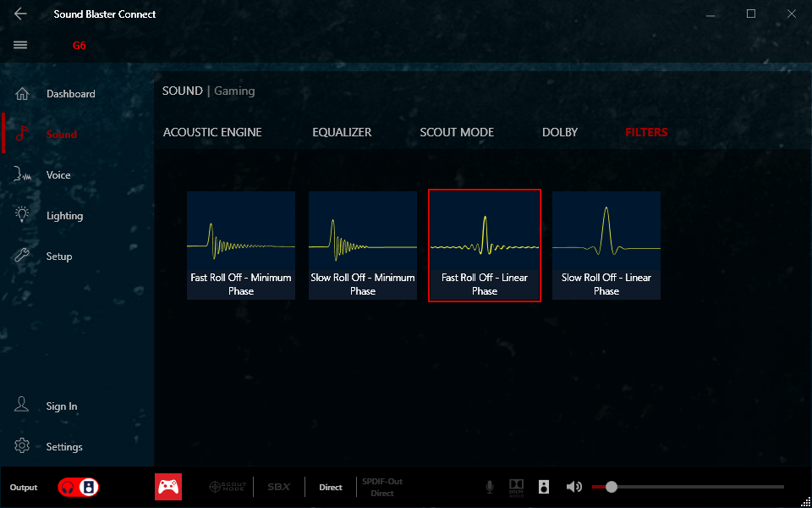Open Settings from the sidebar
This screenshot has height=508, width=812.
click(x=64, y=446)
